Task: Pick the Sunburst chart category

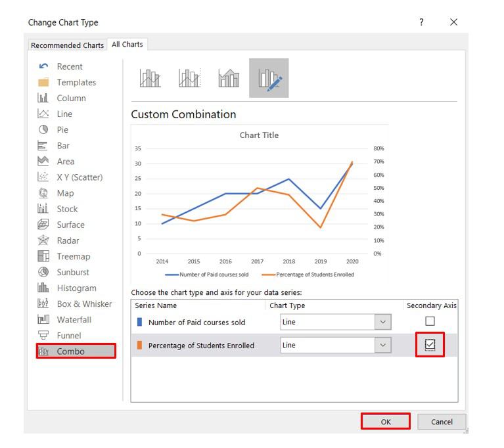Action: pyautogui.click(x=73, y=272)
